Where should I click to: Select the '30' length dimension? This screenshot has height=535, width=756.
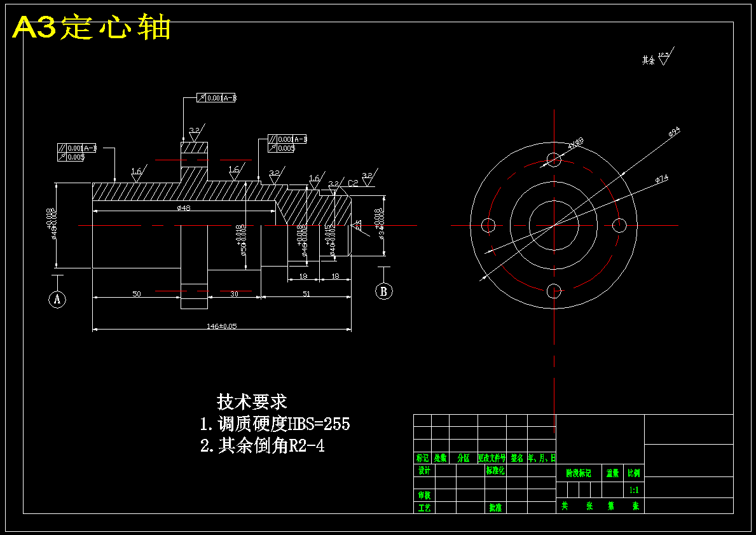point(234,294)
